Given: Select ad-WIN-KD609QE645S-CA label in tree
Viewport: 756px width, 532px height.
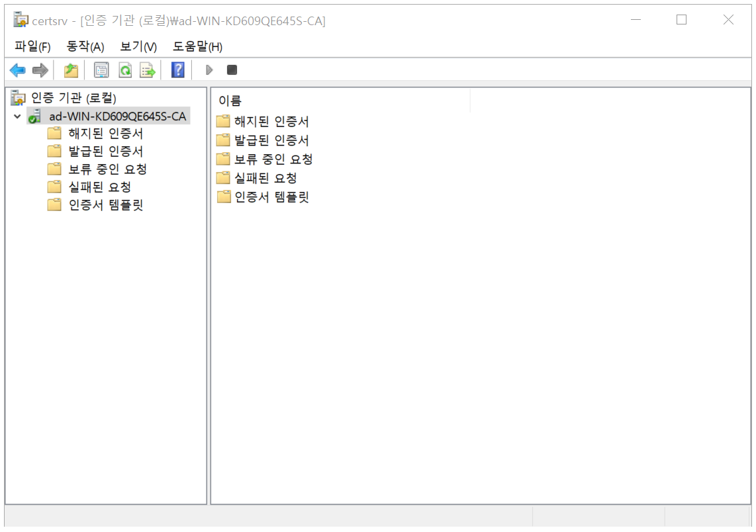Looking at the screenshot, I should [118, 116].
